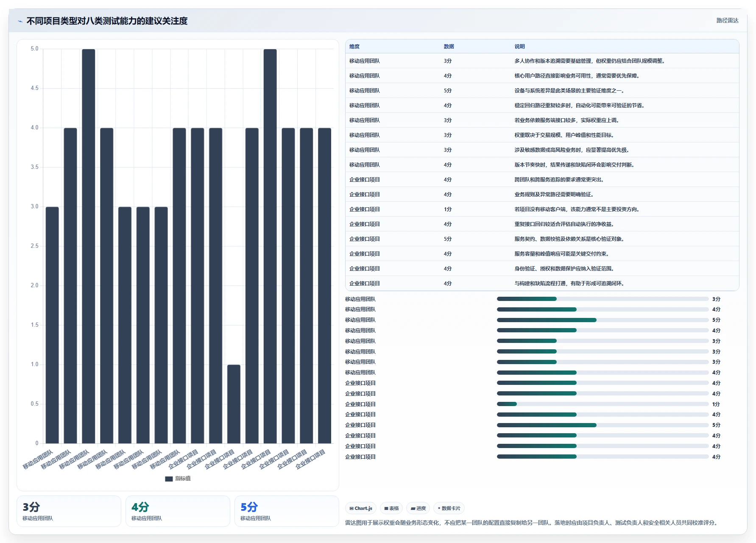Select row '核心用户路径直接影响业务可用性'
This screenshot has height=543, width=756.
[542, 76]
